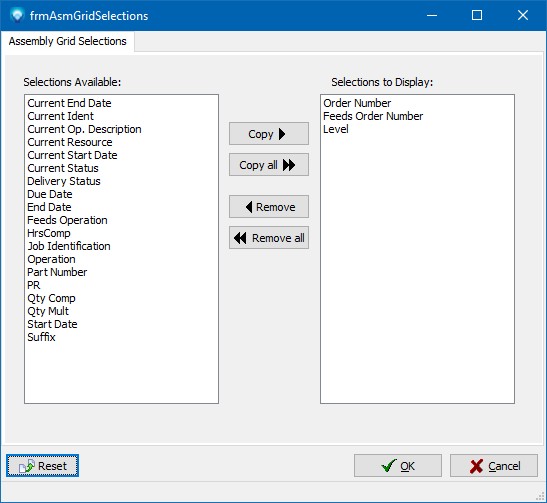Select Job Identification in the available list
Viewport: 547px width, 503px height.
click(x=69, y=246)
